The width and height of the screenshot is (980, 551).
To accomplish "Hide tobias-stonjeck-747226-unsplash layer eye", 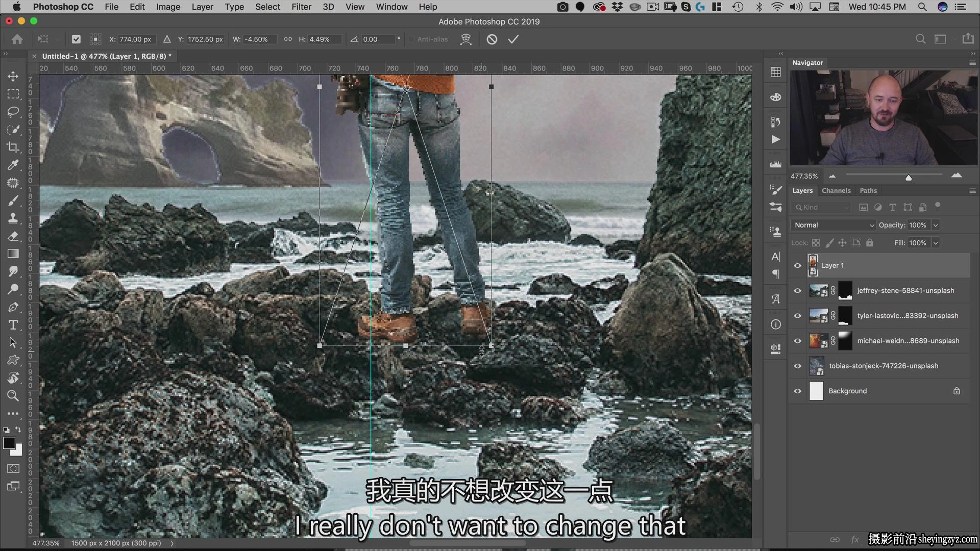I will point(797,366).
